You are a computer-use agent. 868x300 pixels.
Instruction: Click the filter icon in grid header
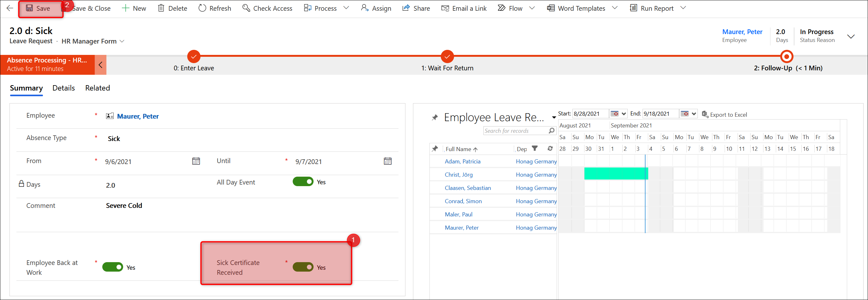535,149
